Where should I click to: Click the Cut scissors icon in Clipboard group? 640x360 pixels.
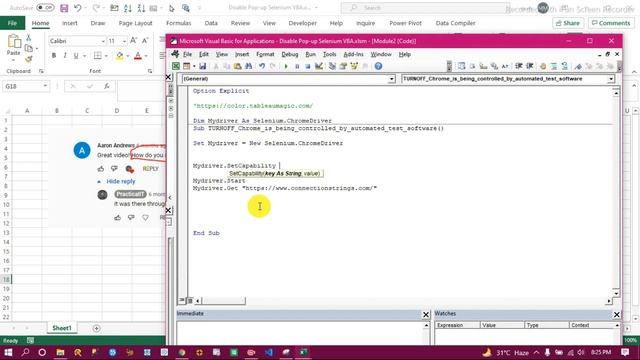29,38
